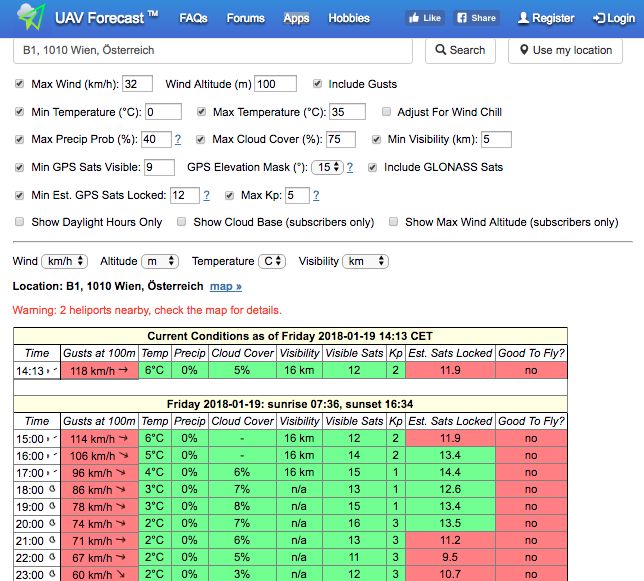
Task: Check Show Daylight Hours Only
Action: (21, 222)
